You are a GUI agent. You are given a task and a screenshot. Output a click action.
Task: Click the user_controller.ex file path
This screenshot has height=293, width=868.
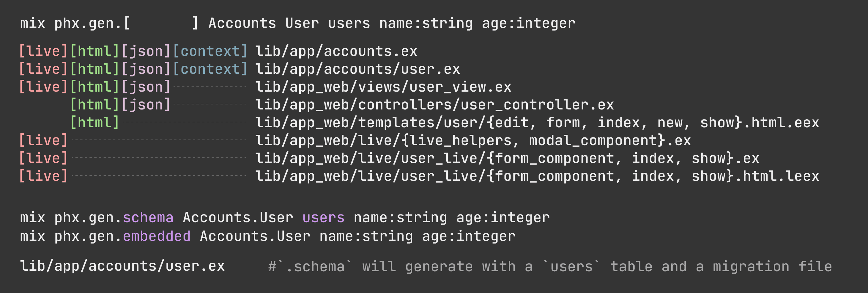434,104
